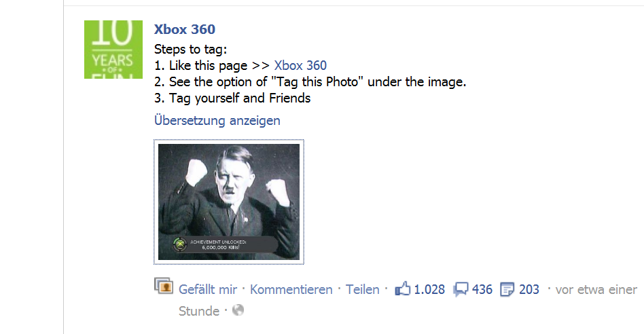Click the shares note icon
Screen dimensions: 644x334
point(507,289)
